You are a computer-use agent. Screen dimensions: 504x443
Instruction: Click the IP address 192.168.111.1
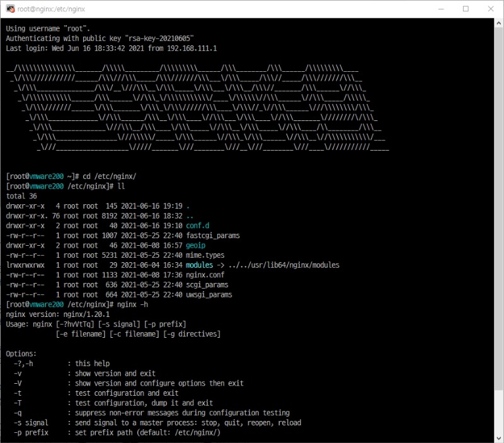pos(192,49)
